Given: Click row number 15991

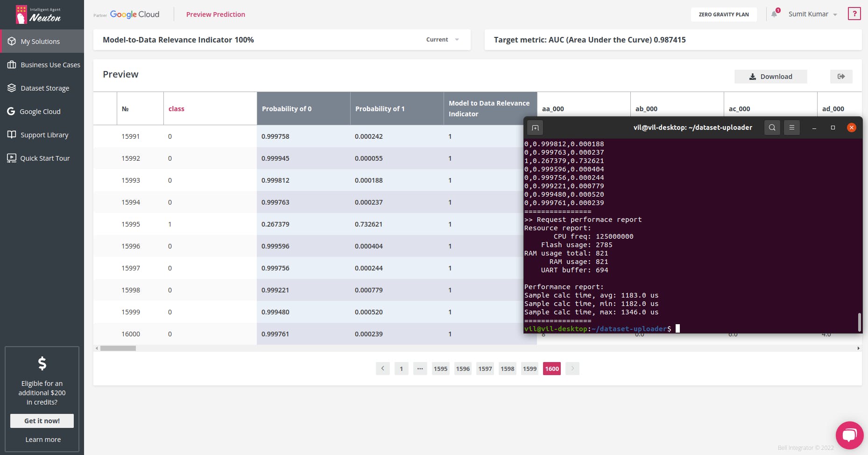Looking at the screenshot, I should pyautogui.click(x=131, y=136).
